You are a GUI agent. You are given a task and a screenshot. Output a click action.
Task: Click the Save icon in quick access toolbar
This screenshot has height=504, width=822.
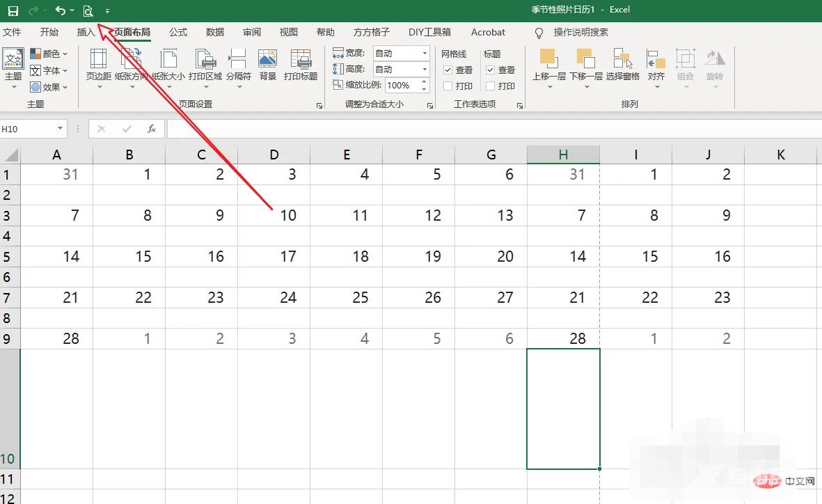13,10
